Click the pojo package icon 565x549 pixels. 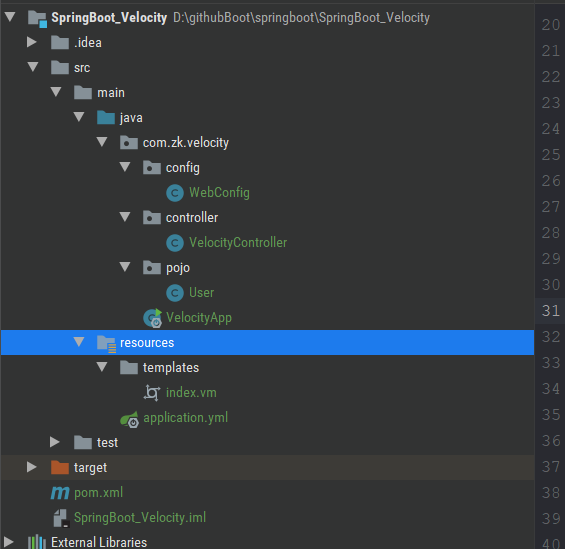point(152,268)
